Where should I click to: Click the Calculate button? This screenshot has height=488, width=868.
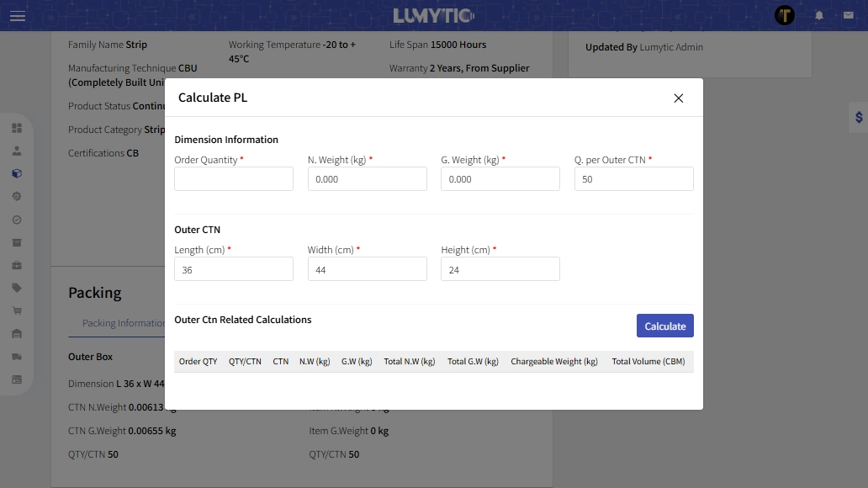[x=664, y=326]
